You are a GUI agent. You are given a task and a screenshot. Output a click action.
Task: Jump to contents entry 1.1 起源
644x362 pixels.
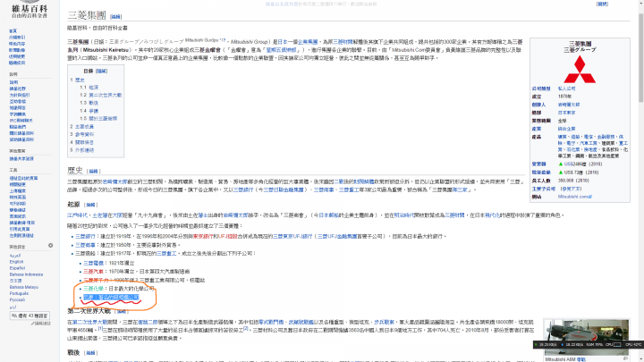coord(89,88)
